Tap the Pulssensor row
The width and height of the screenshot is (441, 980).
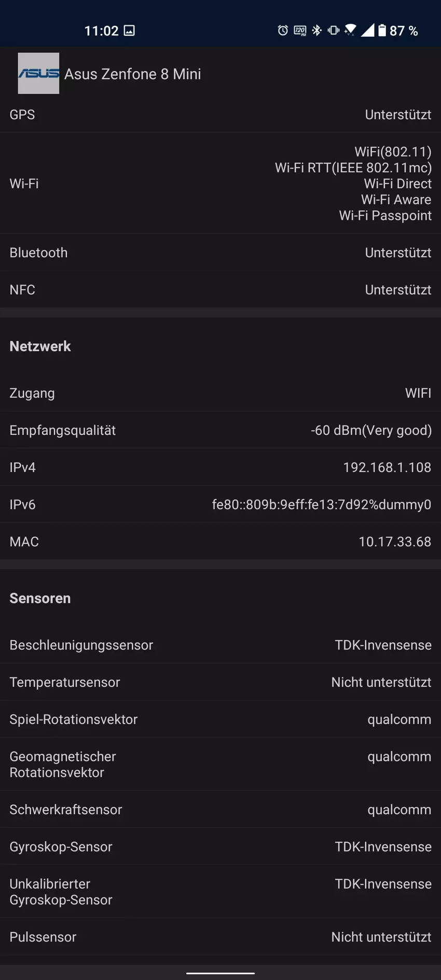pos(220,937)
